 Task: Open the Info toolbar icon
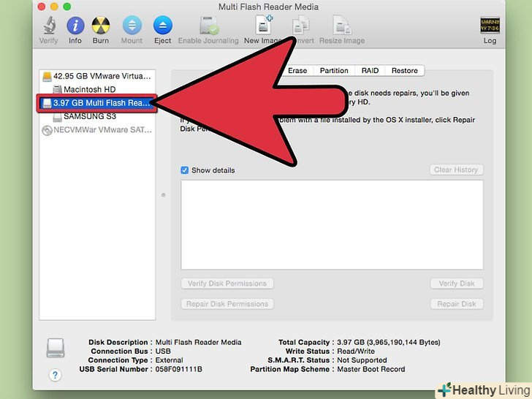[75, 26]
